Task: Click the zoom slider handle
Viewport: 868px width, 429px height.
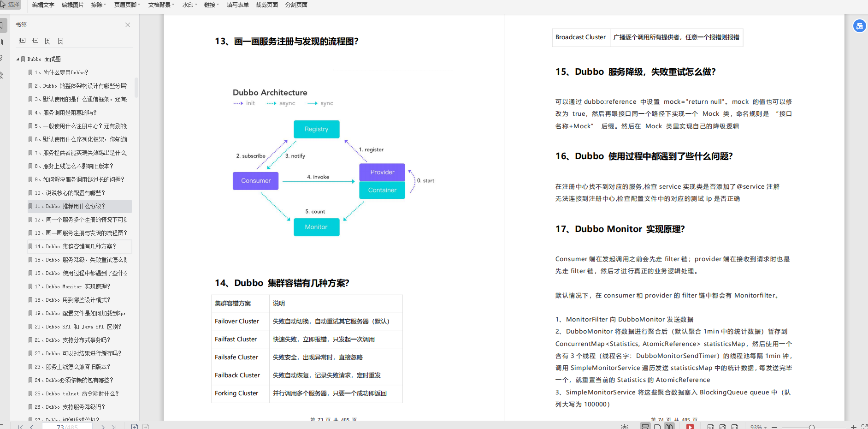Action: pyautogui.click(x=812, y=427)
